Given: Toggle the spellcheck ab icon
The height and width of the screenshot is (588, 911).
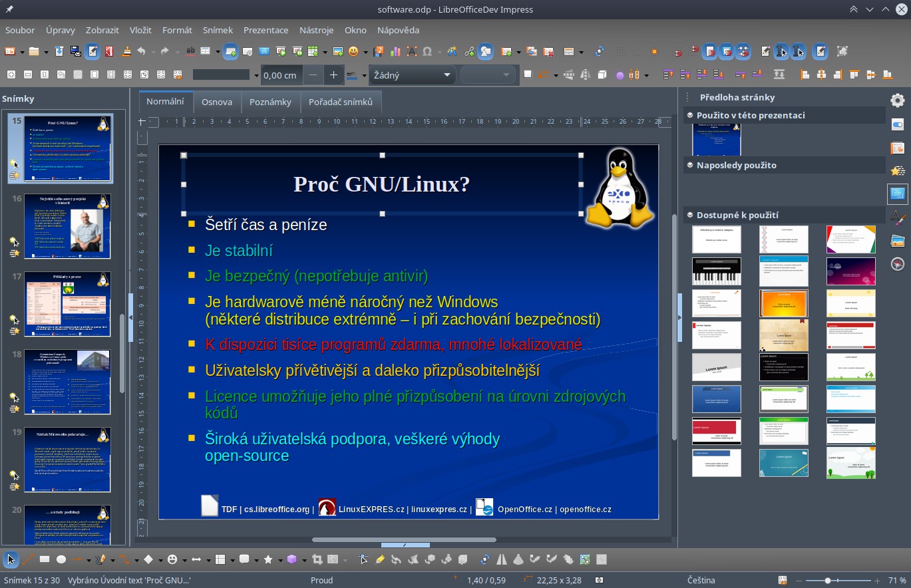Looking at the screenshot, I should coord(190,51).
